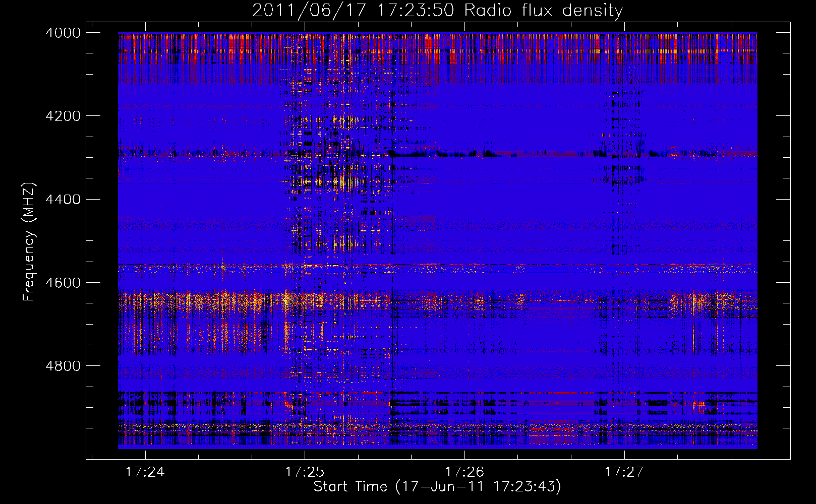Click the plot title "2011/06/17 17:23:50 Radio flux density"
The width and height of the screenshot is (816, 504).
tap(437, 11)
